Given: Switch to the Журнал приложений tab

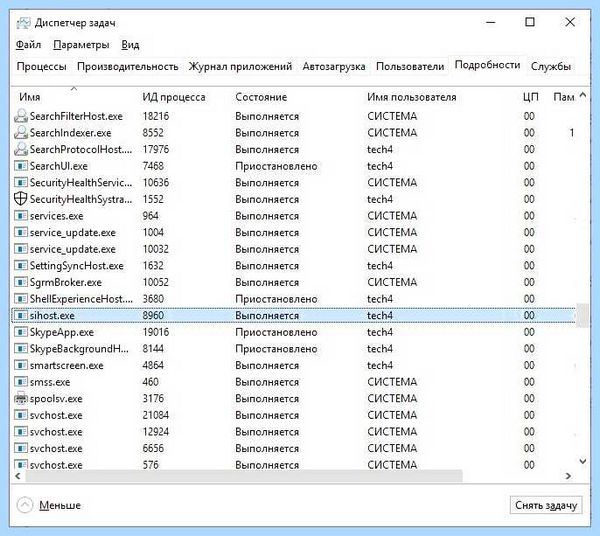Looking at the screenshot, I should pos(240,67).
